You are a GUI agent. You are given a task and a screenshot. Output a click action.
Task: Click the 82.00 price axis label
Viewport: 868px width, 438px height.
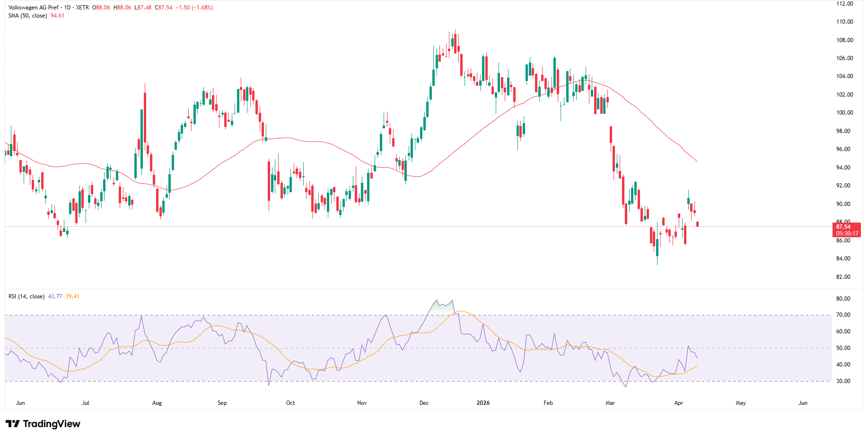tap(843, 277)
